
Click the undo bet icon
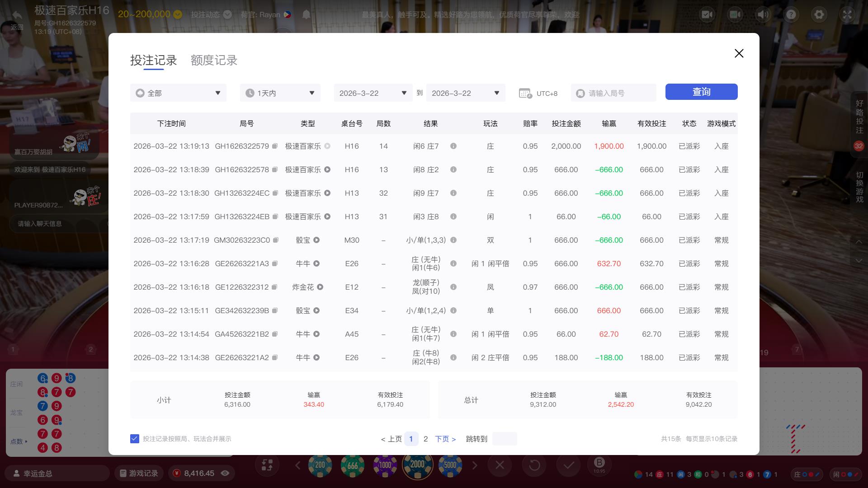click(534, 465)
